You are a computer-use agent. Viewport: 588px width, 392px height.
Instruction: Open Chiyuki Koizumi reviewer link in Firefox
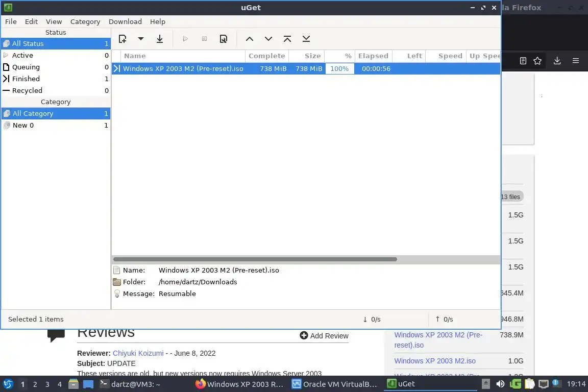[x=138, y=353]
